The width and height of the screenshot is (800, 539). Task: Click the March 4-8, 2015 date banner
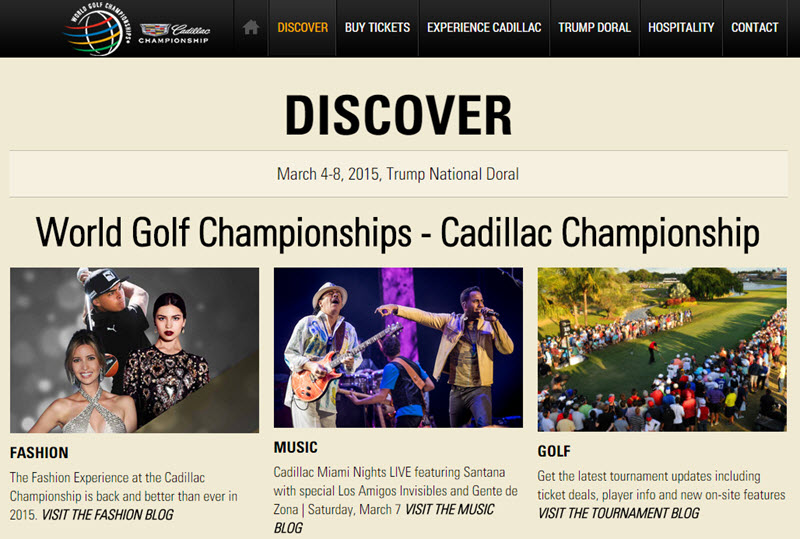398,174
